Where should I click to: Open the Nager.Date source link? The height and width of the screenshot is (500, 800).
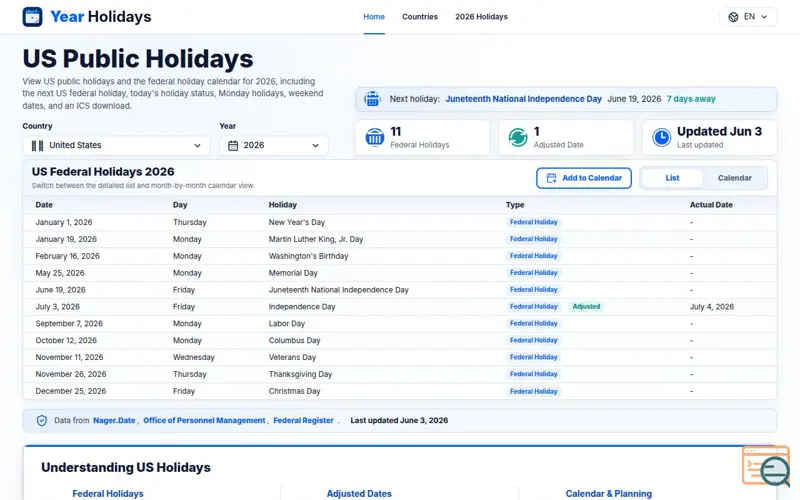tap(114, 420)
